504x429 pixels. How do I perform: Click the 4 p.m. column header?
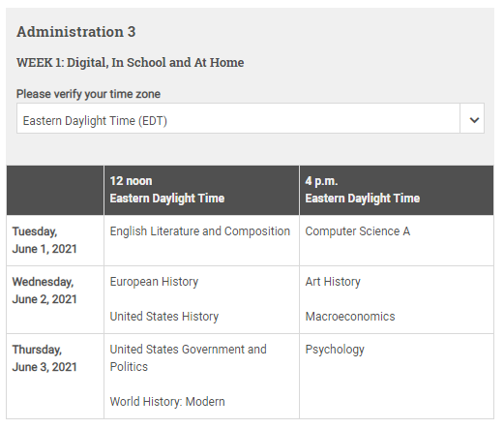pyautogui.click(x=397, y=190)
